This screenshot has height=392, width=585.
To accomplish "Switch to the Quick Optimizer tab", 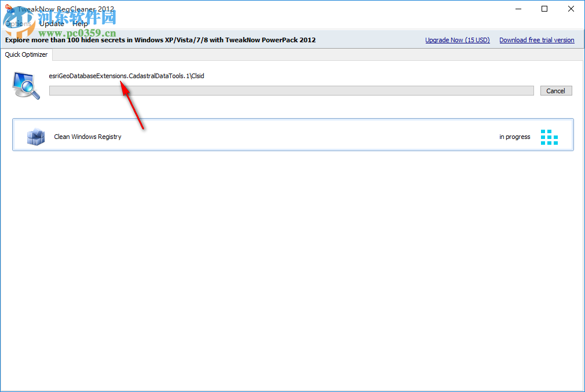I will coord(26,54).
